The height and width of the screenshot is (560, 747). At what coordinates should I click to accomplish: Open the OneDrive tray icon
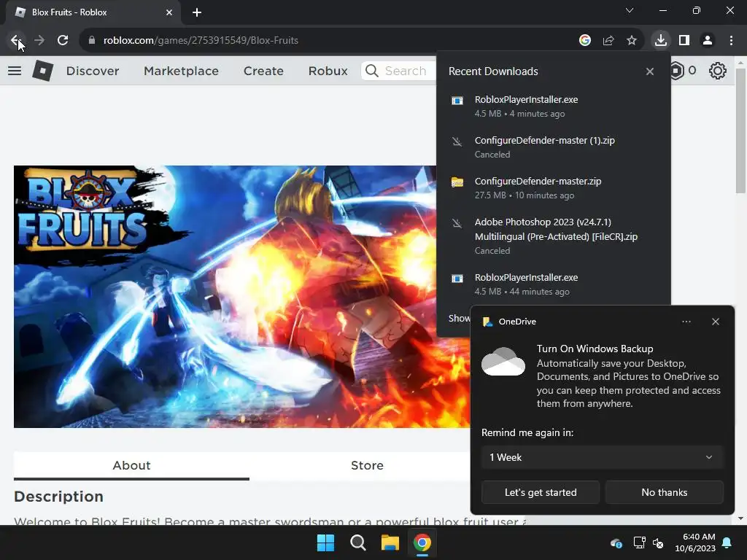(x=616, y=542)
